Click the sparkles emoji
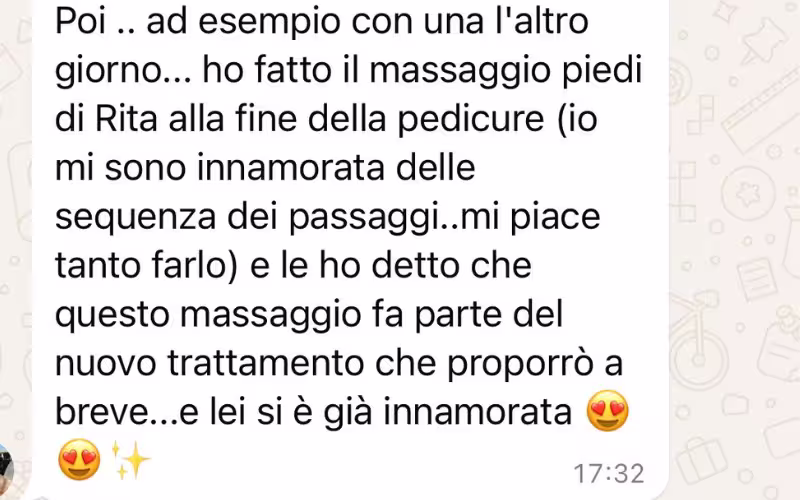 click(130, 460)
